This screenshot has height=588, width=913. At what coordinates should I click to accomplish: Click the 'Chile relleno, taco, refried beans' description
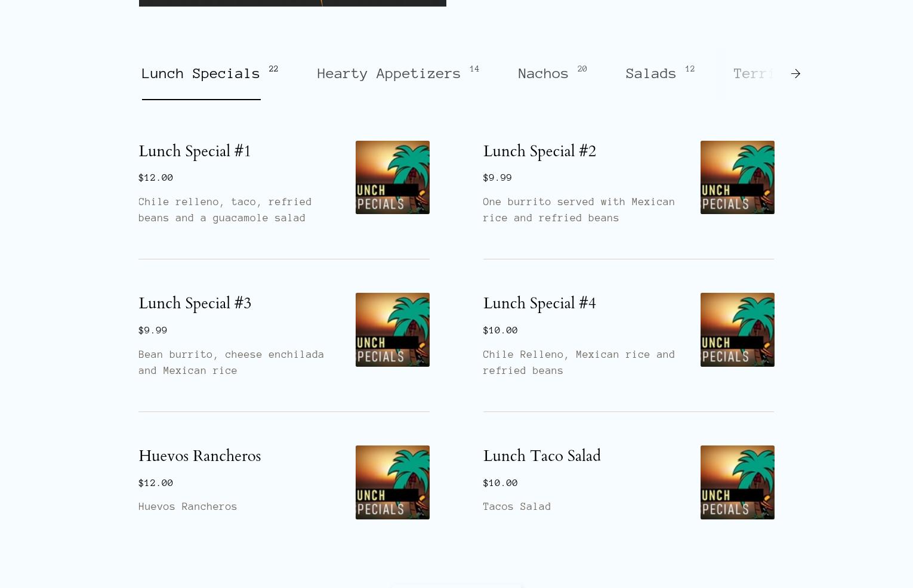tap(225, 210)
